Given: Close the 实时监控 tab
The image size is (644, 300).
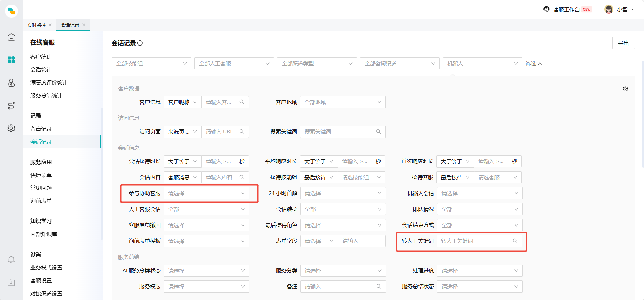Looking at the screenshot, I should pyautogui.click(x=50, y=25).
